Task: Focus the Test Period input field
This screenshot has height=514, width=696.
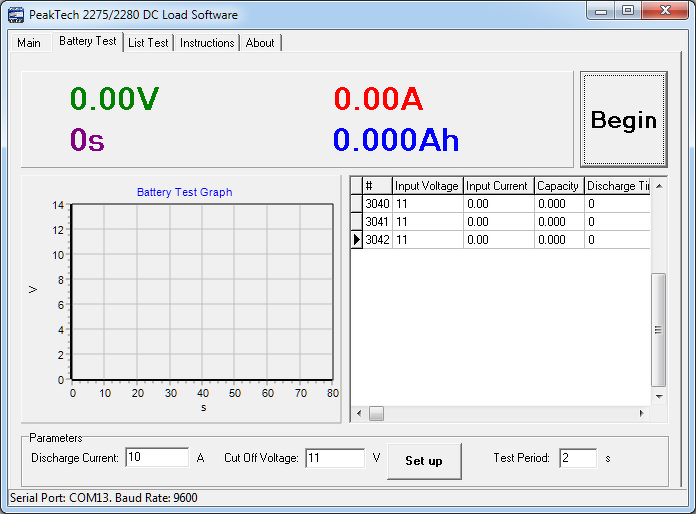Action: tap(578, 458)
